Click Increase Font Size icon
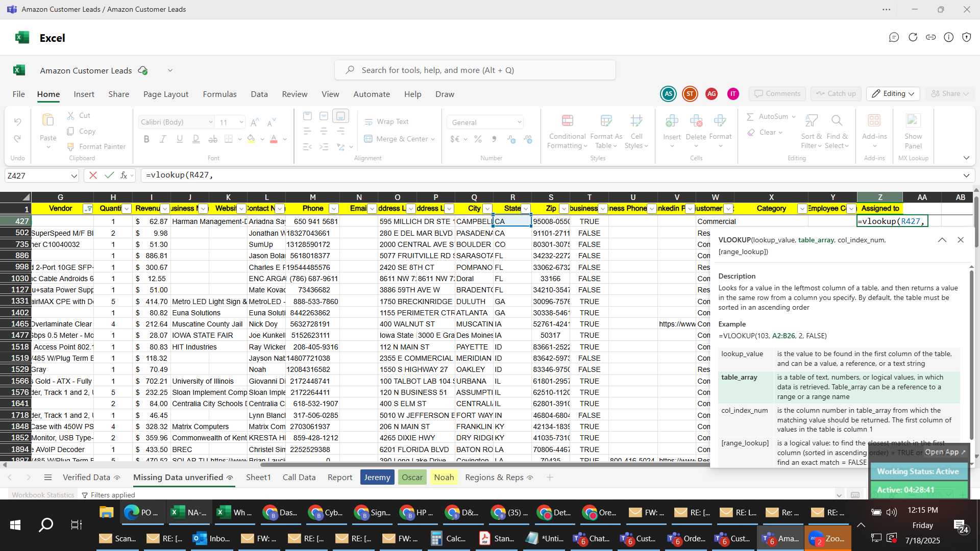The width and height of the screenshot is (980, 551). coord(255,122)
